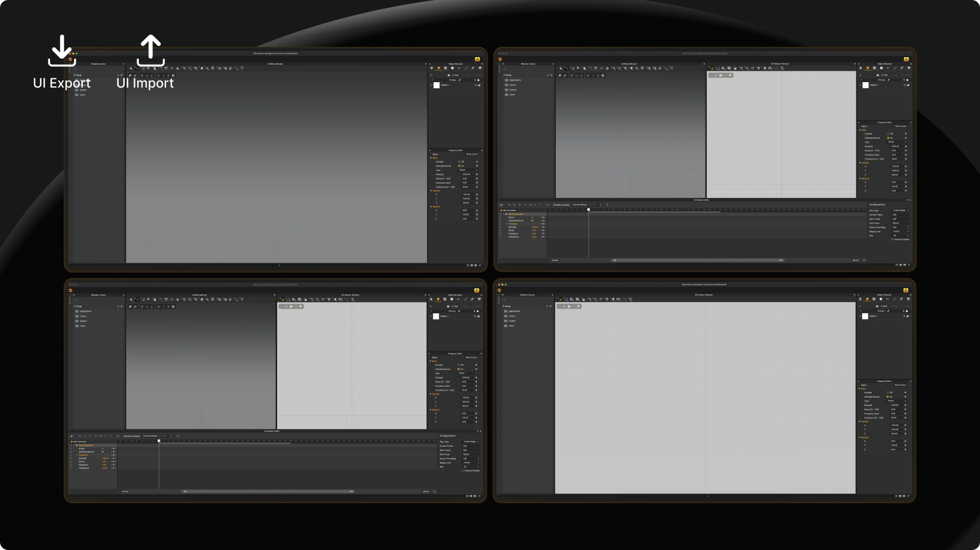The height and width of the screenshot is (550, 980).
Task: In upper-right window, collapse Wind Controller track group
Action: (504, 214)
